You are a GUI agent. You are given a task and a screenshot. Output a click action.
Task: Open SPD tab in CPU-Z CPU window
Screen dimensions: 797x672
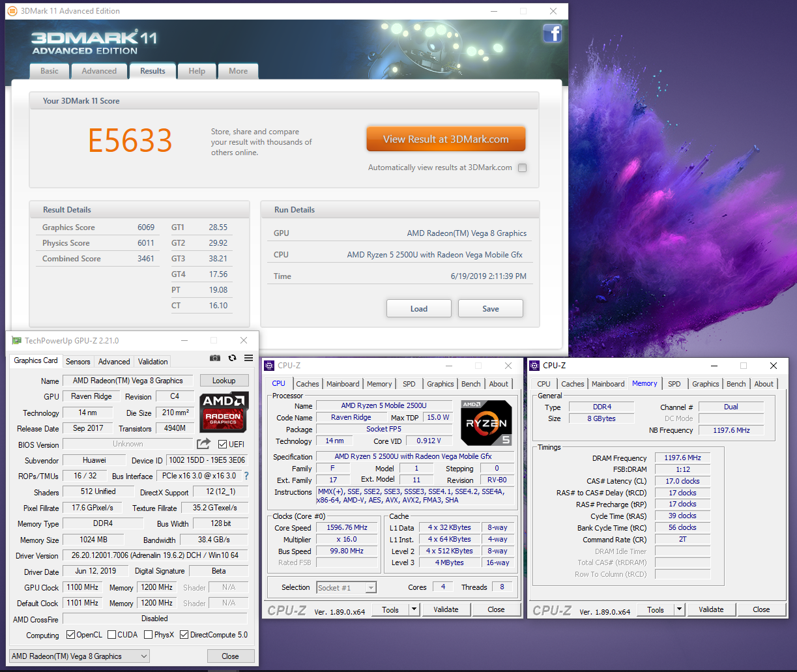click(x=409, y=384)
